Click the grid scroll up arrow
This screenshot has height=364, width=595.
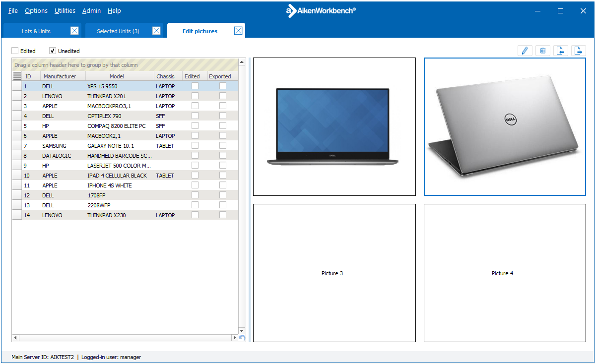[x=242, y=61]
